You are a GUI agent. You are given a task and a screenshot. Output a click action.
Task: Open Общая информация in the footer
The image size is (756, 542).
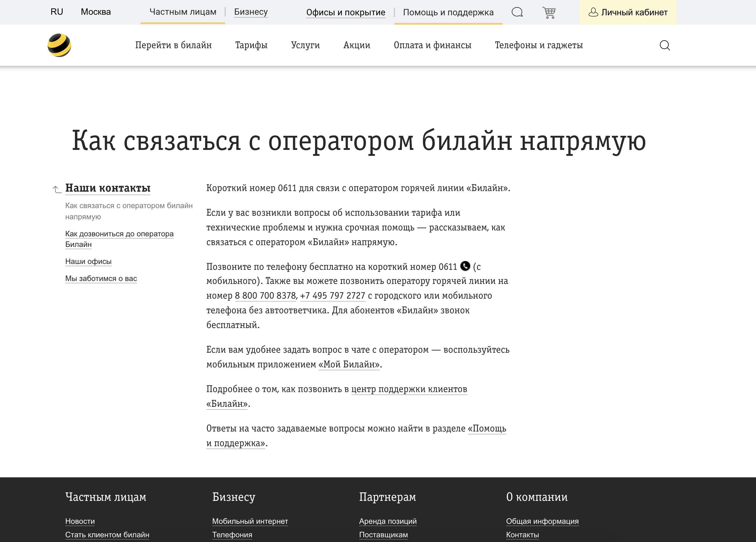pyautogui.click(x=542, y=521)
